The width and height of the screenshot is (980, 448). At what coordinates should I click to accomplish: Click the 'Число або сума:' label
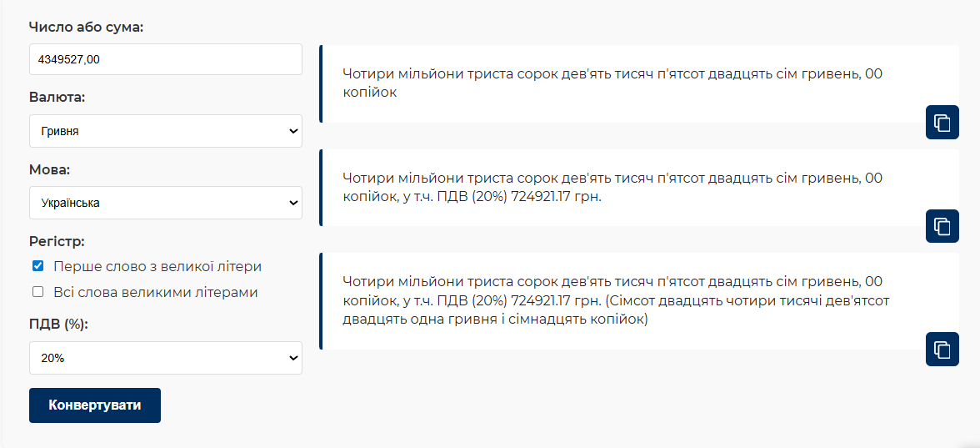pos(86,27)
